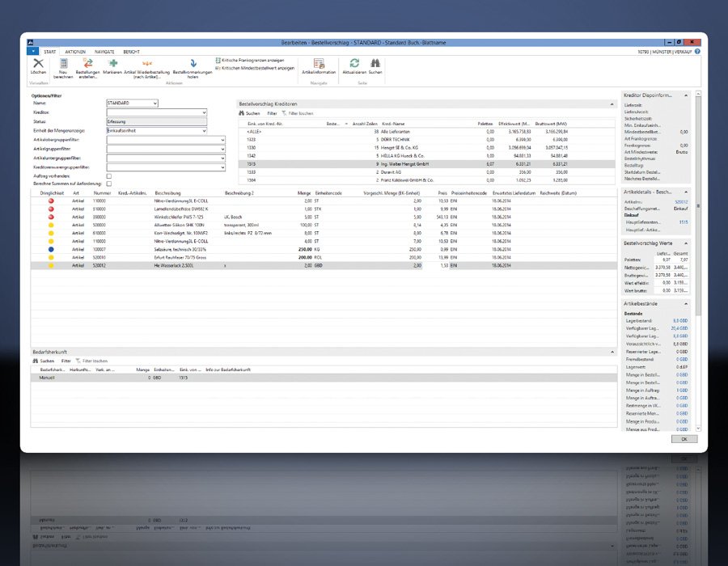Click the Artikel Wiederbestellung icon

[146, 64]
